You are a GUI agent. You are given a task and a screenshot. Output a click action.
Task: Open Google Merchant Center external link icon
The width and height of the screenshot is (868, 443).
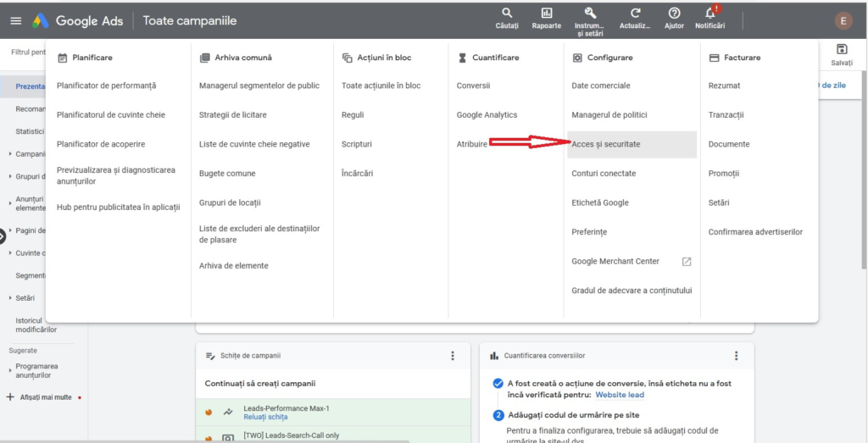687,262
